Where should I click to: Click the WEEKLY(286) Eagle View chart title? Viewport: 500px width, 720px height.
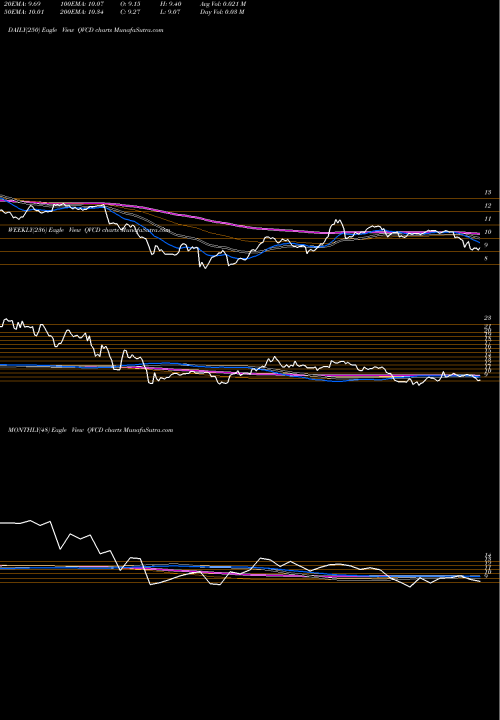point(89,230)
